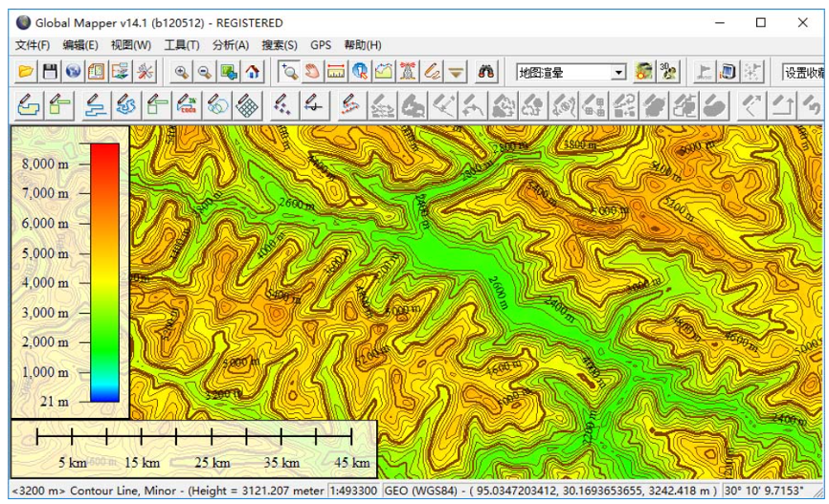Open the 设置收藏 favorites combo box
Image resolution: width=829 pixels, height=504 pixels.
point(804,73)
